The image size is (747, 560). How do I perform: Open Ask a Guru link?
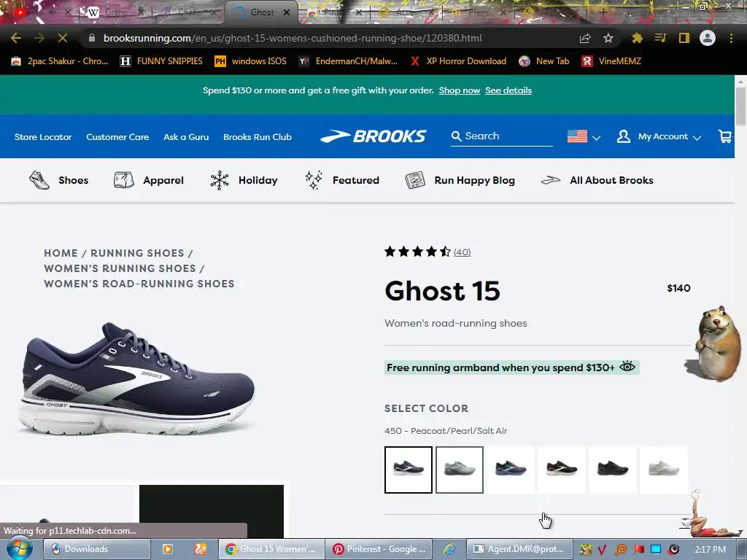point(186,137)
